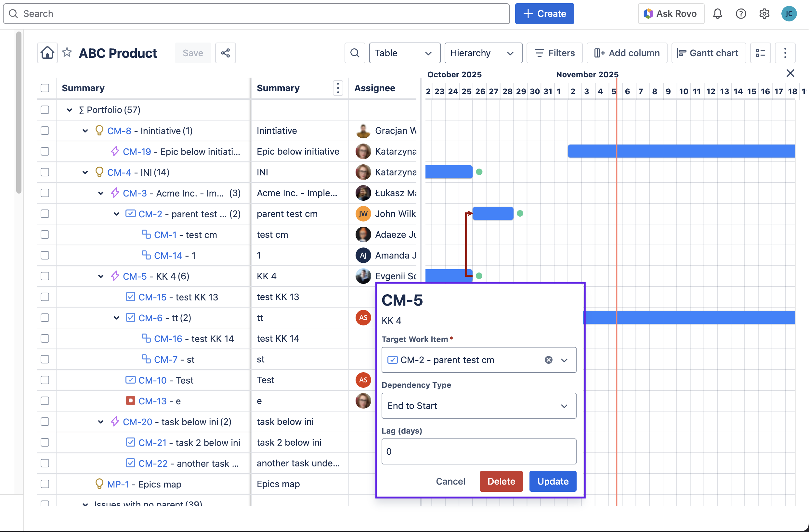This screenshot has height=532, width=809.
Task: Collapse the CM-5 KK 4 row
Action: [101, 276]
